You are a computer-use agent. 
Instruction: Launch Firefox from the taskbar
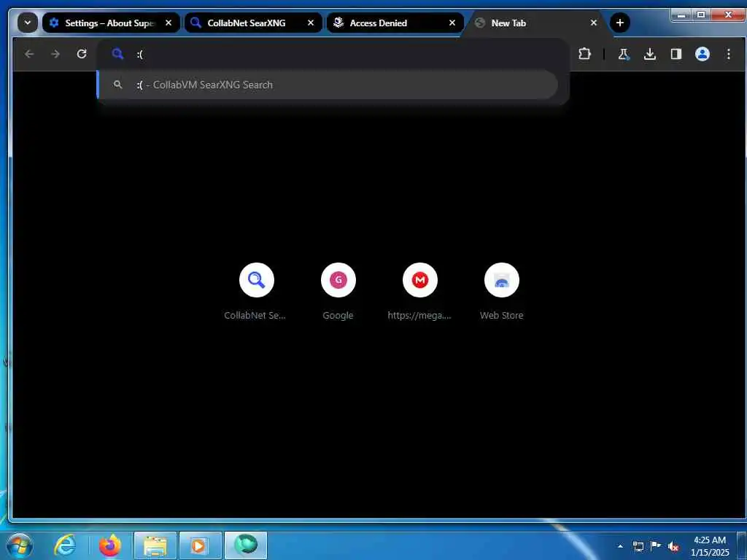point(110,545)
